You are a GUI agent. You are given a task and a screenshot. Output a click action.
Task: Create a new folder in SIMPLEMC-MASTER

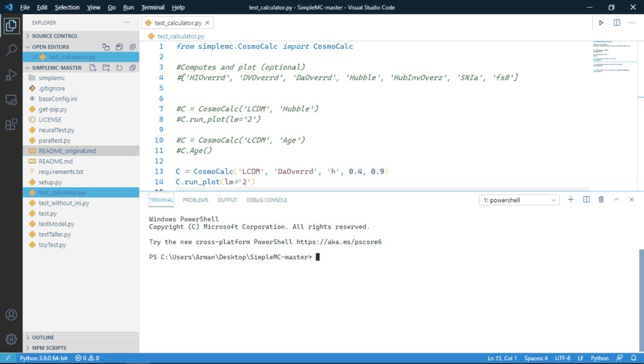click(x=106, y=68)
